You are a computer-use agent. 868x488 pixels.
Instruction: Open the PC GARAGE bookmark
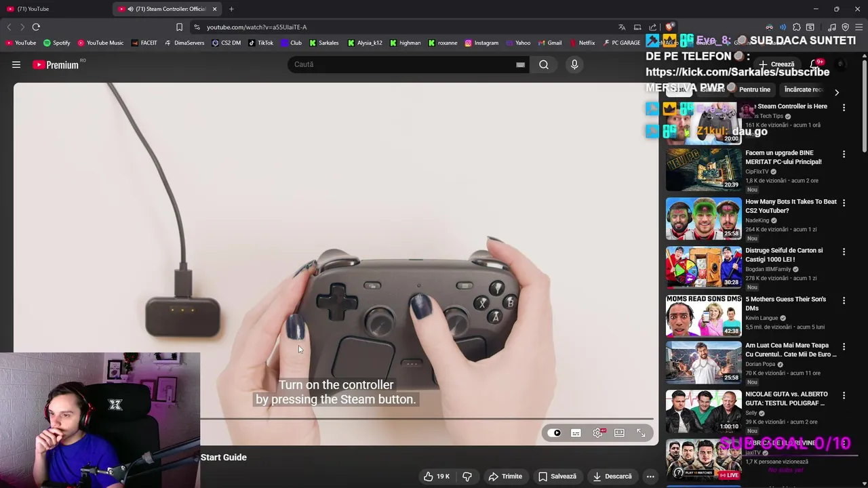pos(620,43)
